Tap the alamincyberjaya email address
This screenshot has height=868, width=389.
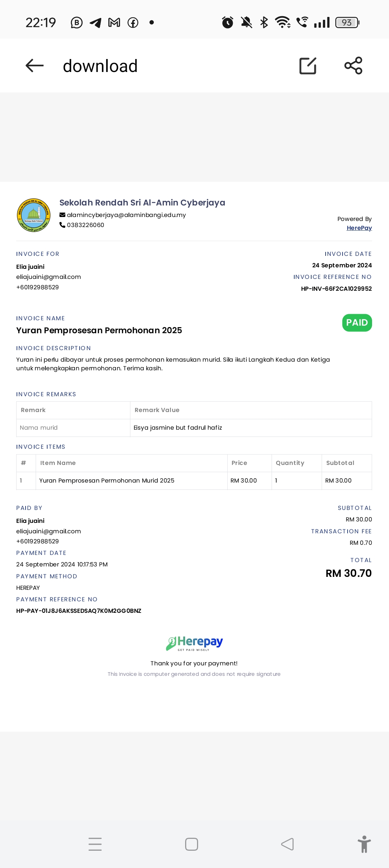click(126, 215)
